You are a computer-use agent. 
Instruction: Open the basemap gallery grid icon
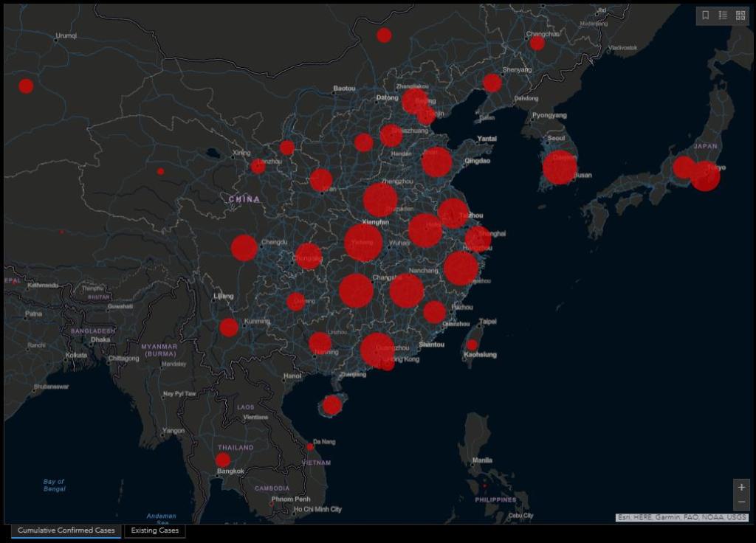740,15
